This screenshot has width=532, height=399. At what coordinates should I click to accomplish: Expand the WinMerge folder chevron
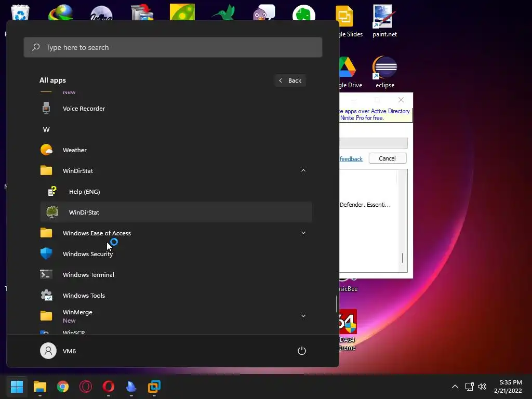[x=303, y=316]
